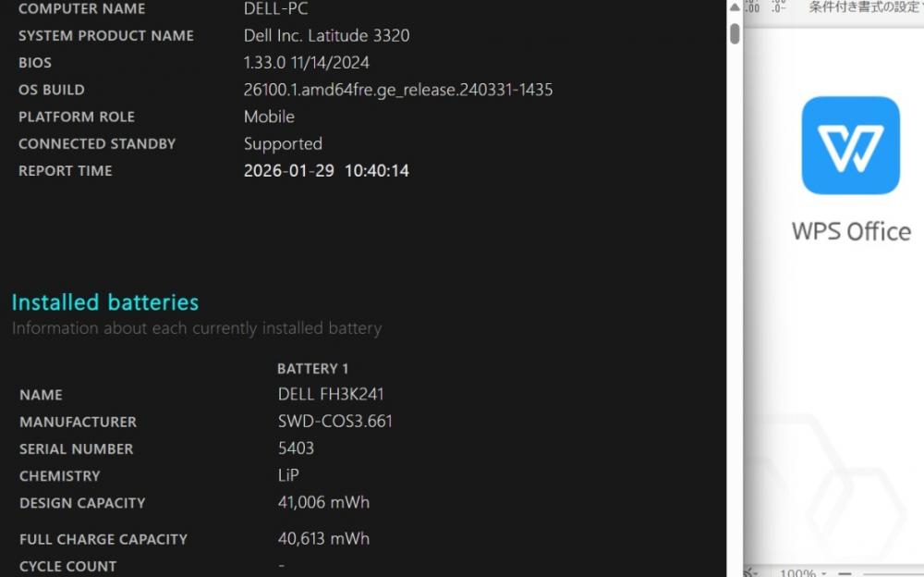Click the DELL-PC computer name value
Viewport: 924px width, 577px height.
pos(275,8)
